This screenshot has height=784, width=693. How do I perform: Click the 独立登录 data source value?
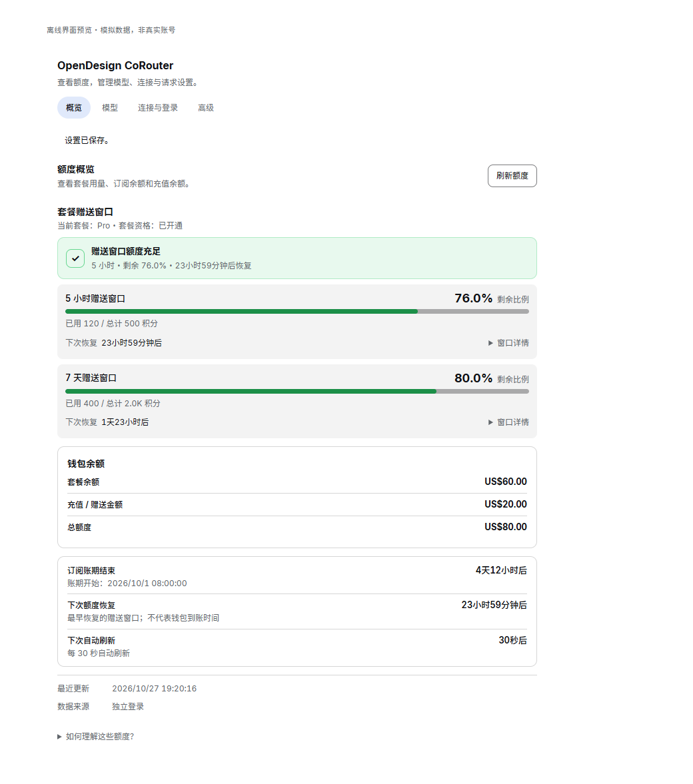[x=128, y=707]
